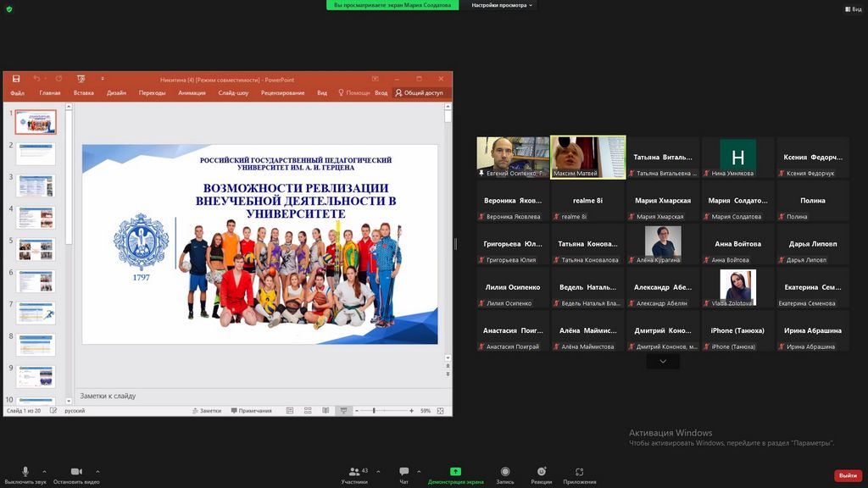Open the Design tab in the PowerPoint ribbon
The width and height of the screenshot is (868, 488).
coord(116,93)
